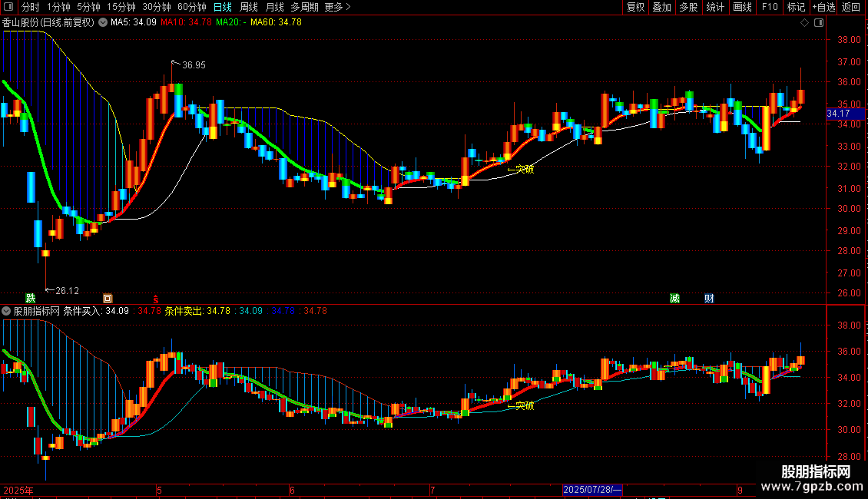The height and width of the screenshot is (499, 868).
Task: Click month 7 on the time axis
Action: point(432,490)
